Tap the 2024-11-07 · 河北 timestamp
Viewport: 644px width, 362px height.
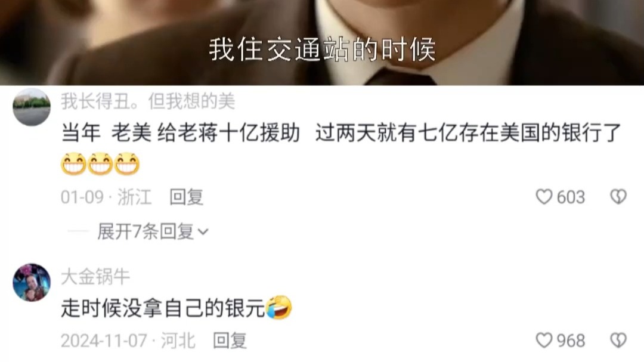click(128, 341)
